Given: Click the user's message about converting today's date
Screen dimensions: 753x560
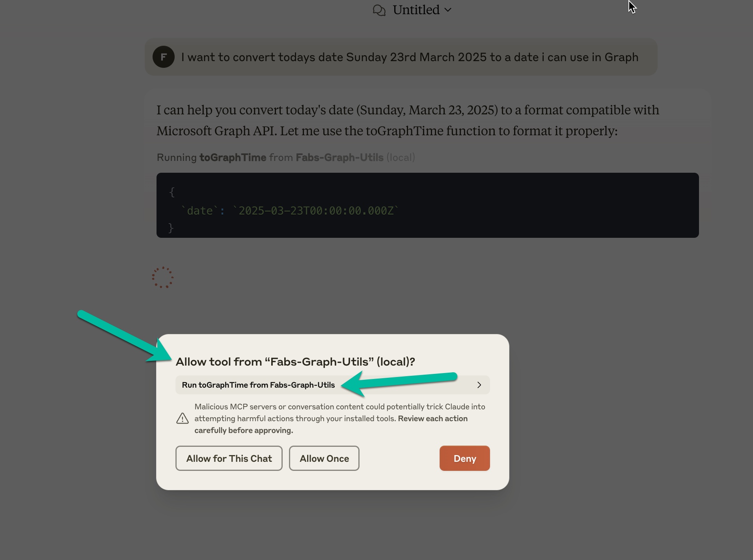Looking at the screenshot, I should [x=409, y=57].
